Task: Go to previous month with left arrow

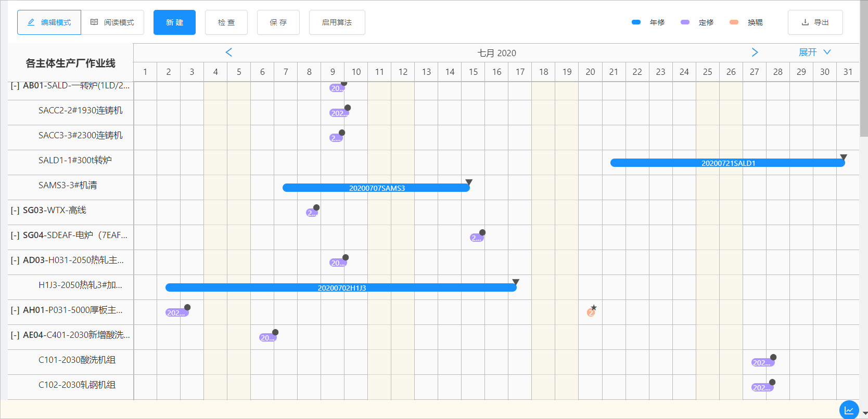Action: [x=228, y=53]
